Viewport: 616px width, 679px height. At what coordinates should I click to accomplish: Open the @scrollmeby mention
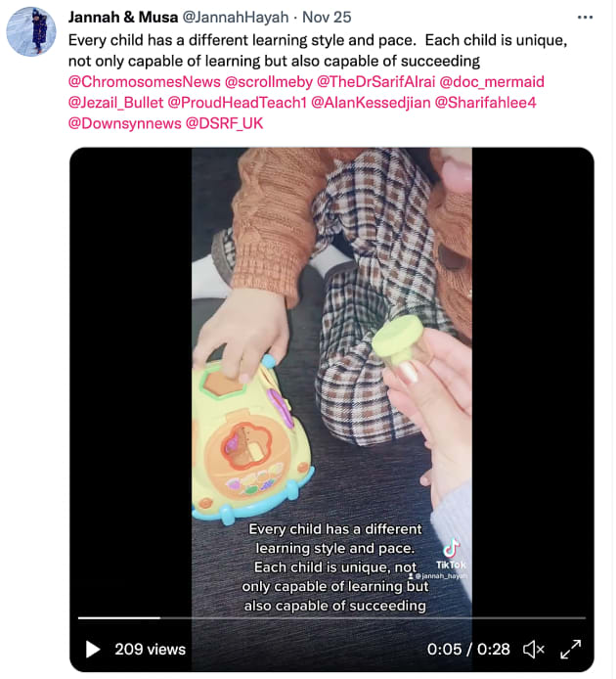point(268,82)
